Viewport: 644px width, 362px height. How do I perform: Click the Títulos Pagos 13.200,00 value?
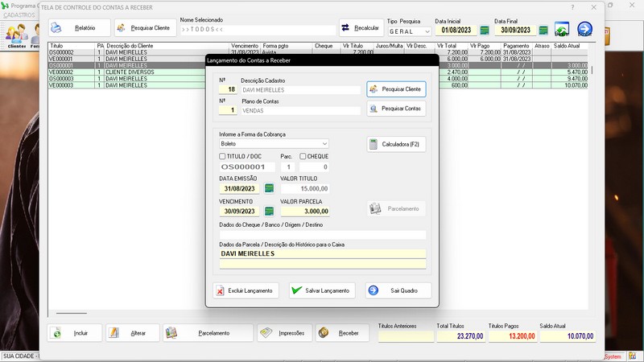pos(512,336)
